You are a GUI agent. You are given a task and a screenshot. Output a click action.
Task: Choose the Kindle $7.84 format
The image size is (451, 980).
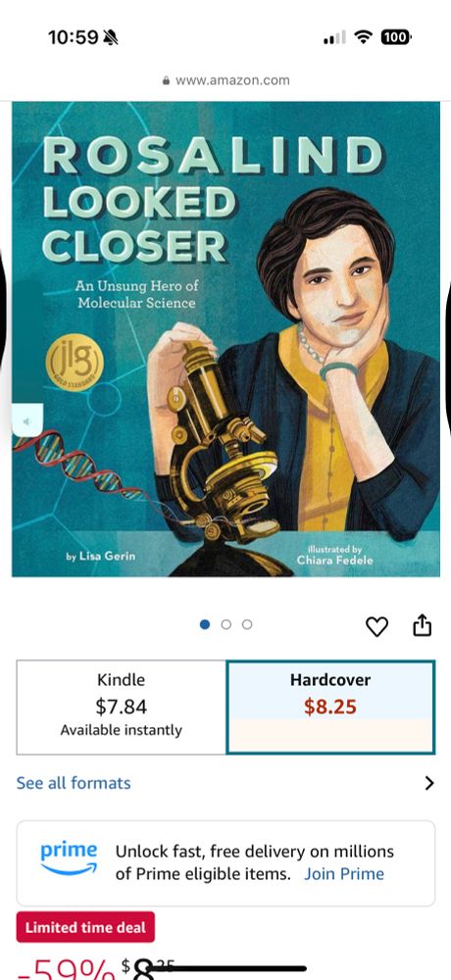(x=122, y=707)
